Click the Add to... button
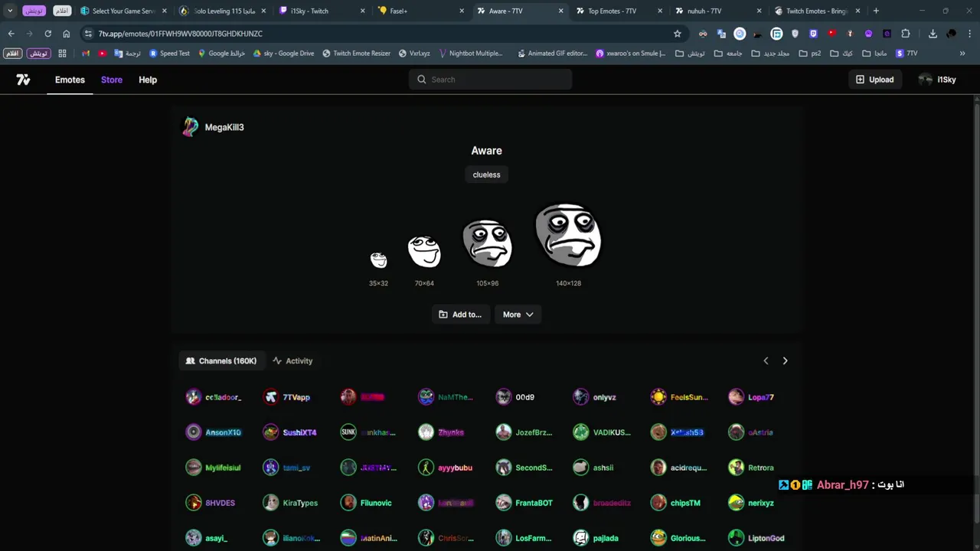Screen dimensions: 980x551 (x=460, y=315)
